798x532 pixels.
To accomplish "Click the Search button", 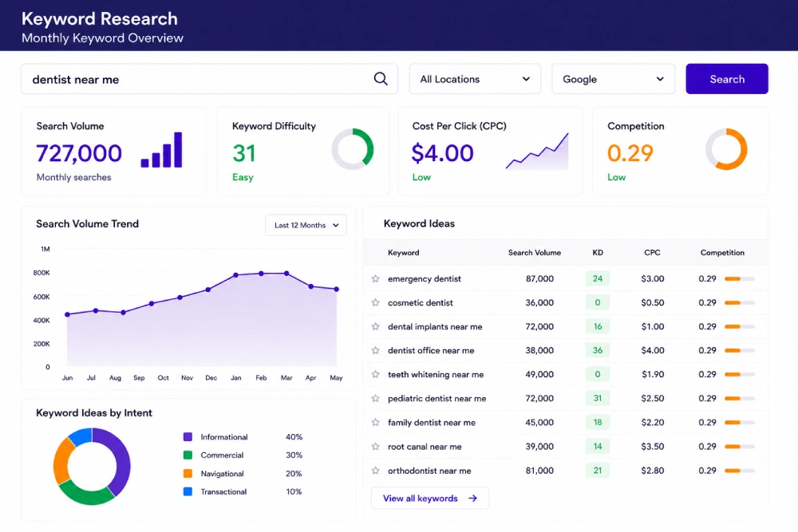I will [727, 79].
